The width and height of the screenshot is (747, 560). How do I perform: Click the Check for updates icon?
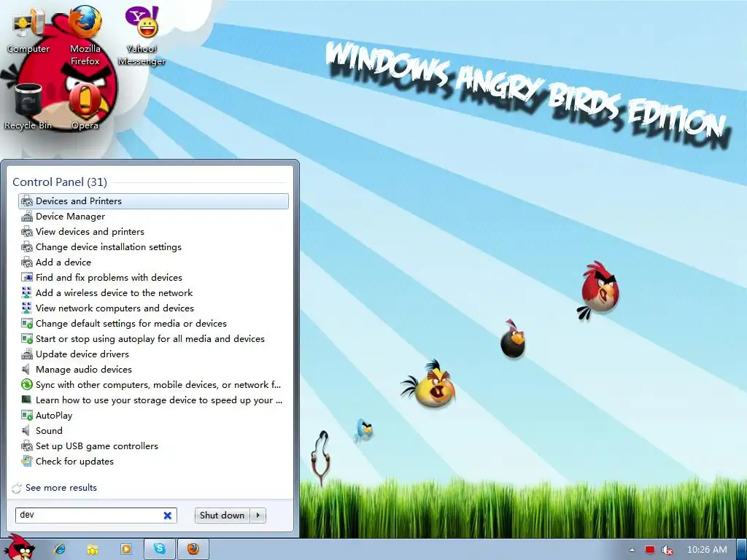tap(27, 461)
